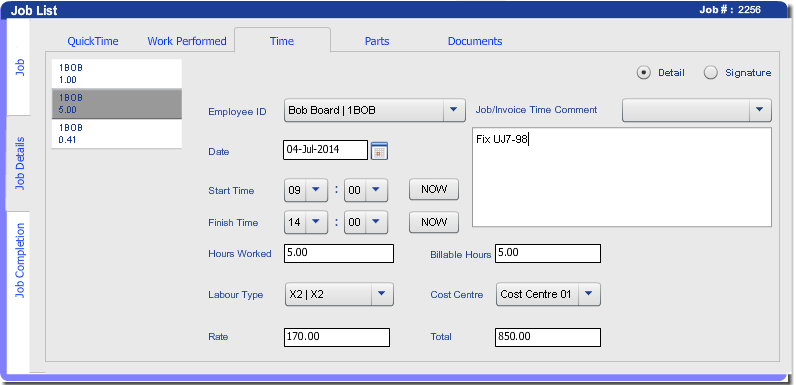Click the Rate input field
The image size is (796, 385).
coord(337,337)
